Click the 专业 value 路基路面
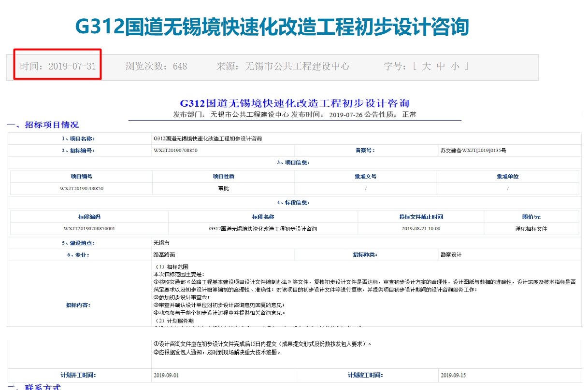588x390 pixels. tap(164, 255)
